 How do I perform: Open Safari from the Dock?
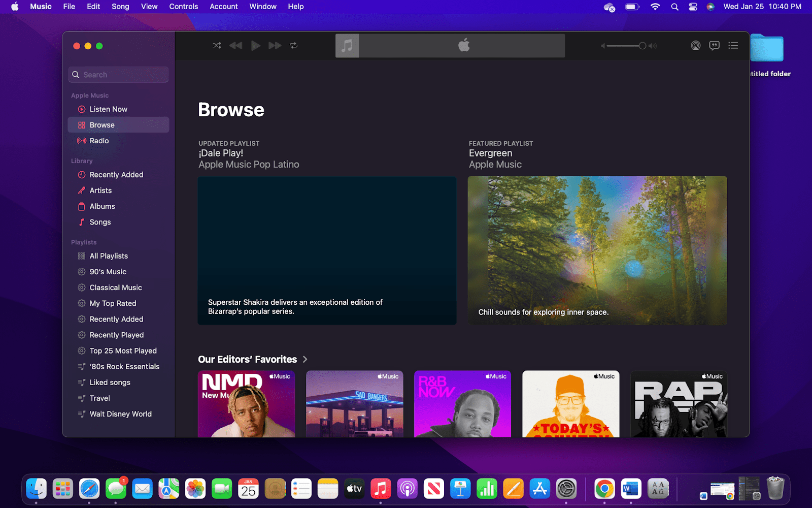pyautogui.click(x=89, y=489)
